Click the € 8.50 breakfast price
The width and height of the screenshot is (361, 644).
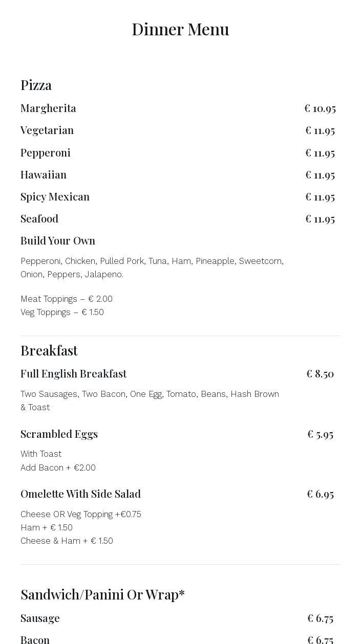(320, 374)
